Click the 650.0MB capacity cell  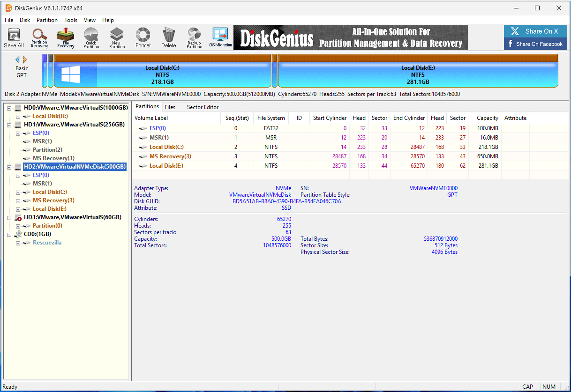(487, 156)
